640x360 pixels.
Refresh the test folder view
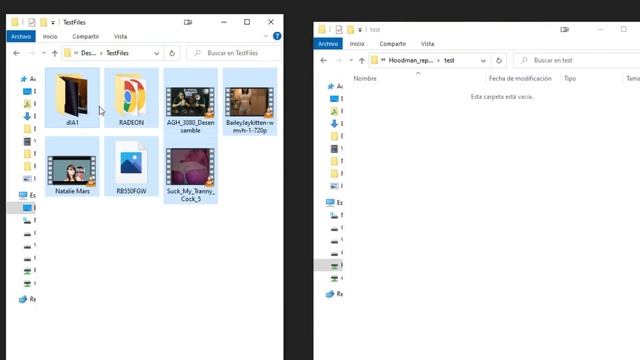(x=499, y=60)
